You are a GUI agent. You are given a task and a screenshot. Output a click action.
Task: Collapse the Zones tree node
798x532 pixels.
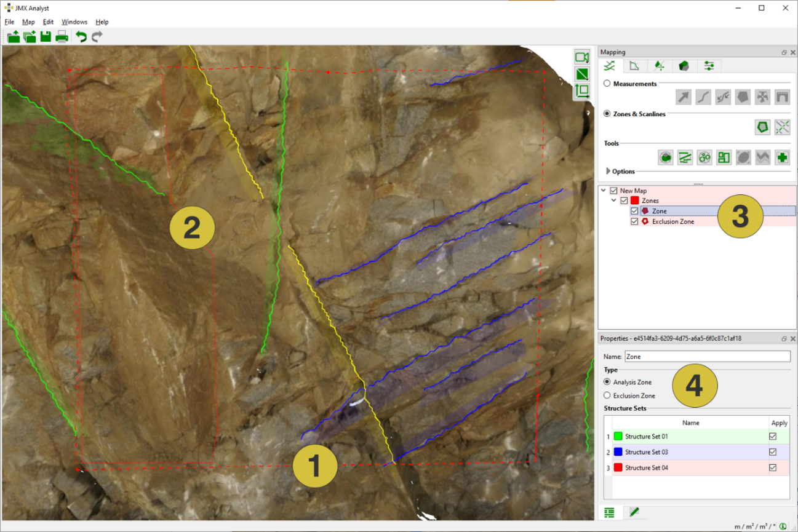[x=613, y=200]
